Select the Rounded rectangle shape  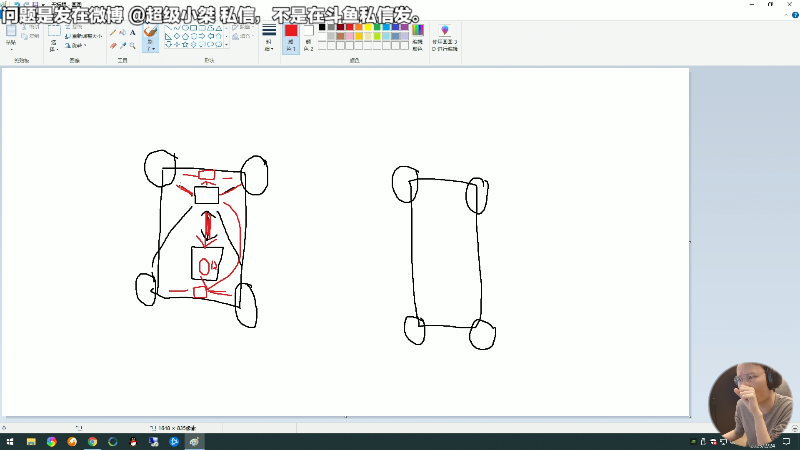pos(202,28)
